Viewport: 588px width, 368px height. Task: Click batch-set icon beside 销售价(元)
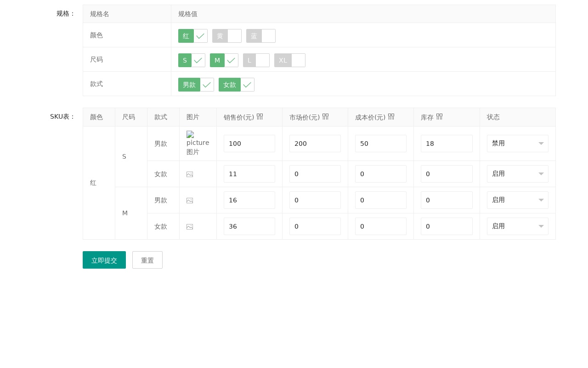tap(260, 117)
